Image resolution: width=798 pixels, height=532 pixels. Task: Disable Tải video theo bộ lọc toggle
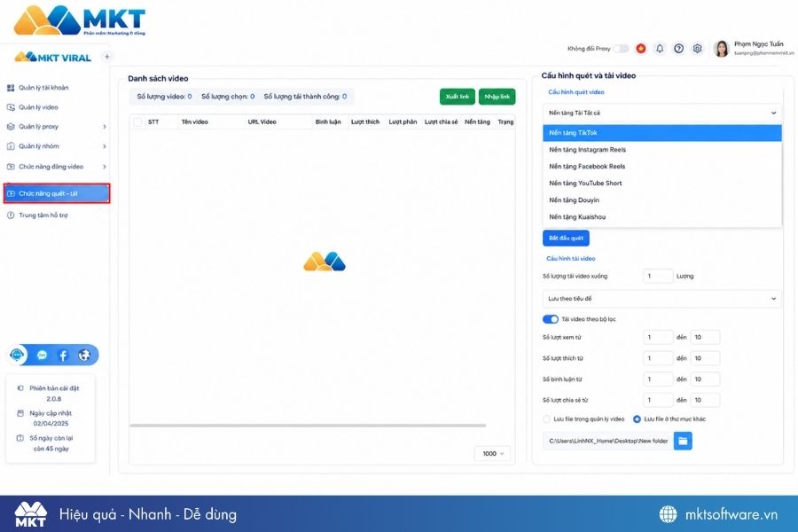[550, 319]
